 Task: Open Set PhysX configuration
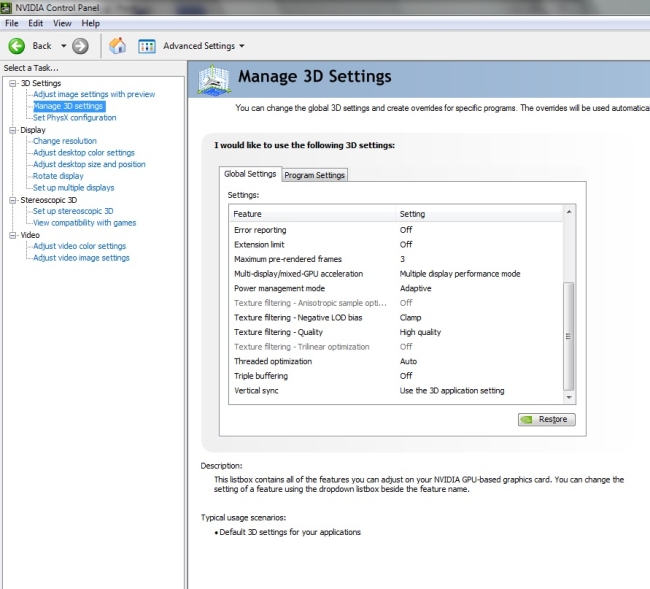point(74,118)
